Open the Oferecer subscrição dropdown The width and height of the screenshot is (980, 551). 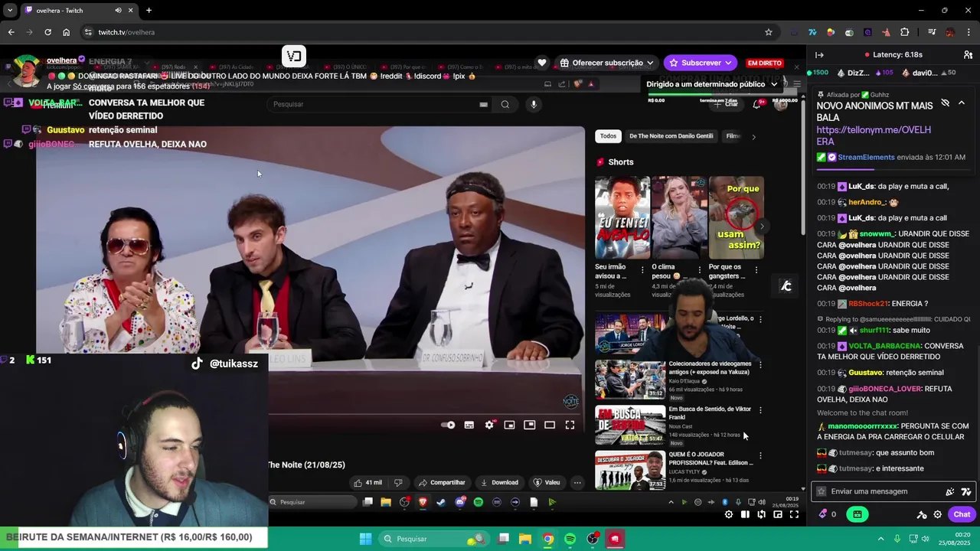[x=606, y=63]
